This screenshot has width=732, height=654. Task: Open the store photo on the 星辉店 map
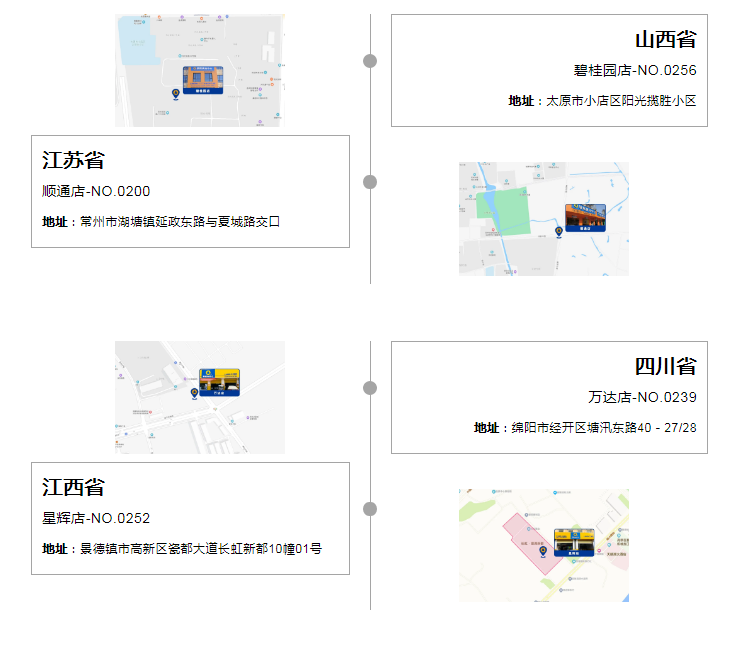tap(574, 540)
